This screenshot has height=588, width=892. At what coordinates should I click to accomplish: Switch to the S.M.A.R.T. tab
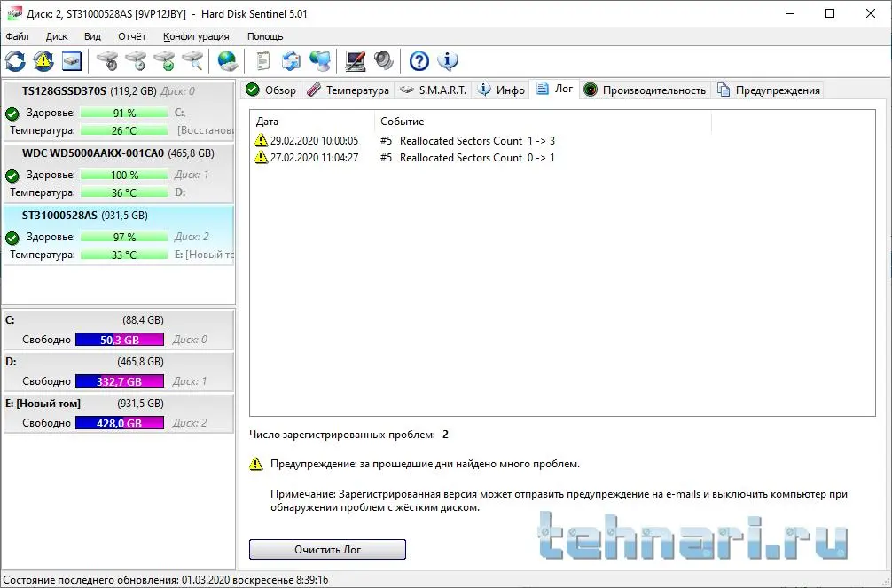[433, 90]
